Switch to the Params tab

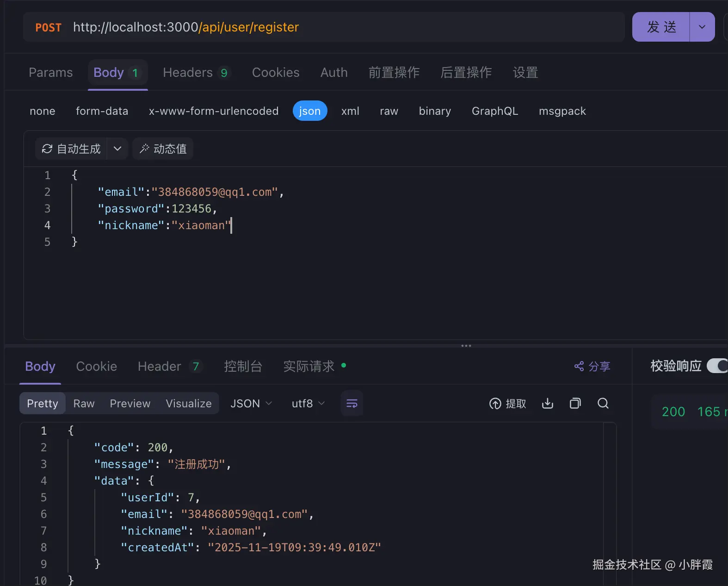(x=51, y=73)
